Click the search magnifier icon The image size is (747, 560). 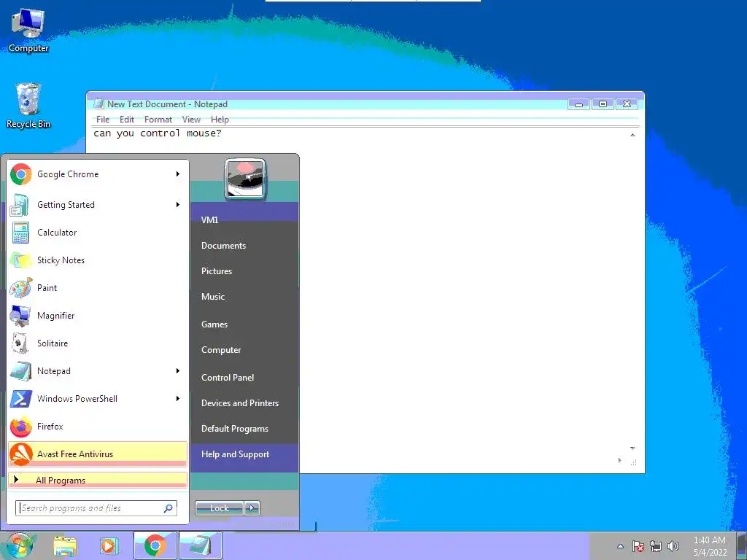click(169, 508)
